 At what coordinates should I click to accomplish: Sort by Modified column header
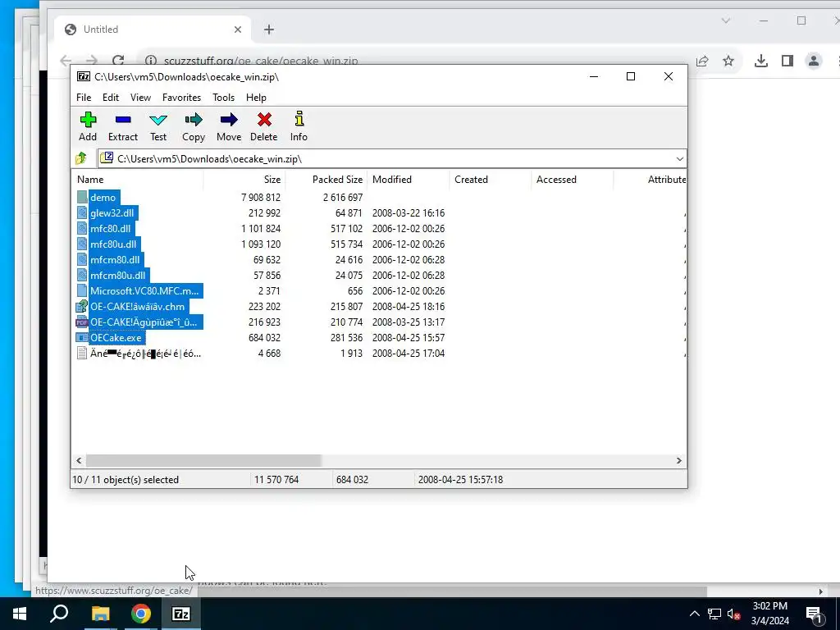(x=409, y=180)
